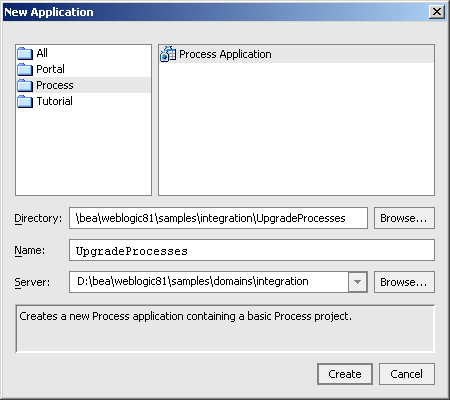This screenshot has width=450, height=400.
Task: Select the Portal category label
Action: [50, 69]
